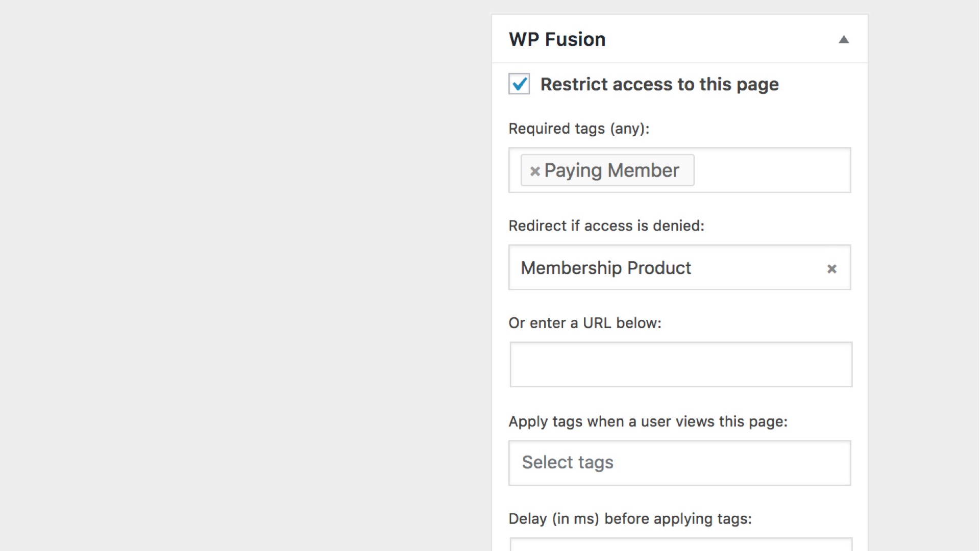
Task: Click empty area of Required tags box
Action: pyautogui.click(x=771, y=170)
